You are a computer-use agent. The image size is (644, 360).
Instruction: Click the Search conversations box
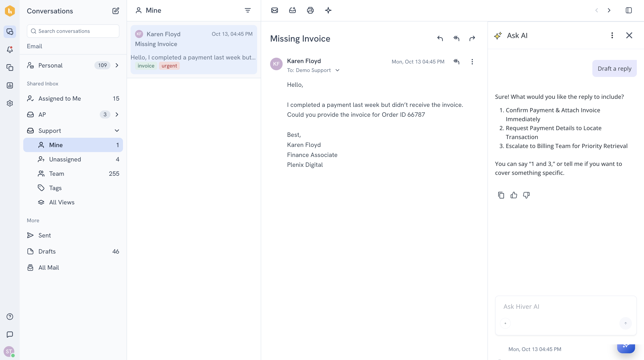(73, 31)
